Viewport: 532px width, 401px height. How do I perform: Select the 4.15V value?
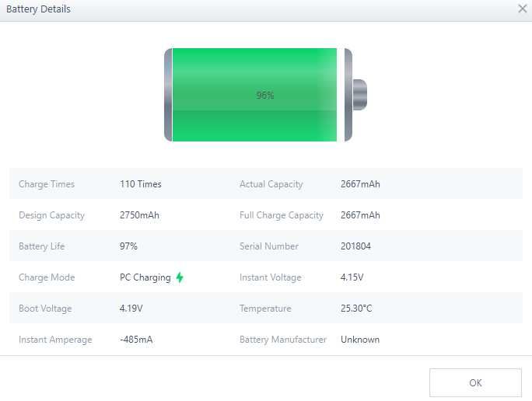coord(352,277)
